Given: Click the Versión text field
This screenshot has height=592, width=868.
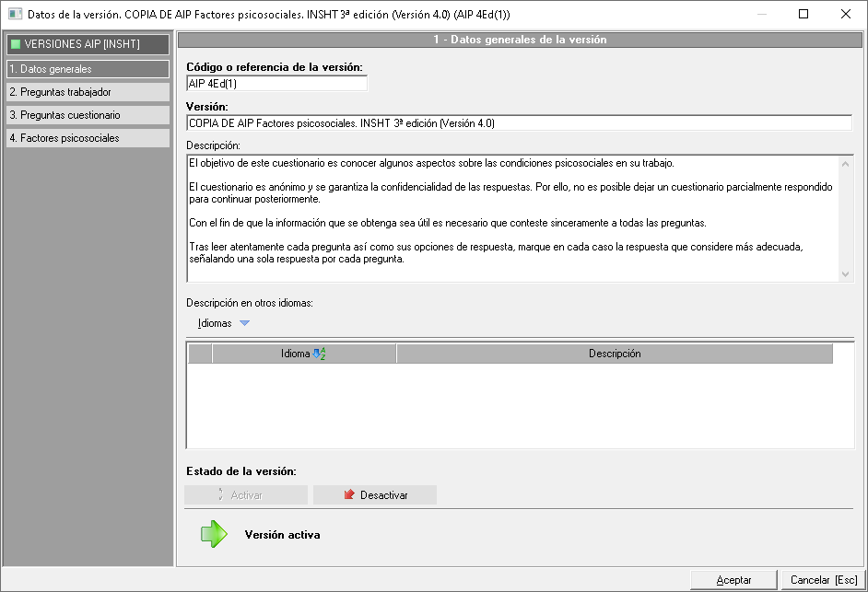Looking at the screenshot, I should point(520,123).
